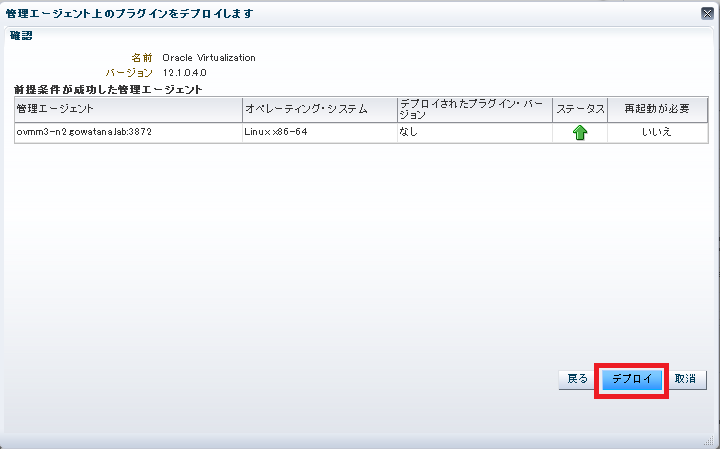Click the なし deployed version cell
720x449 pixels.
pyautogui.click(x=475, y=133)
